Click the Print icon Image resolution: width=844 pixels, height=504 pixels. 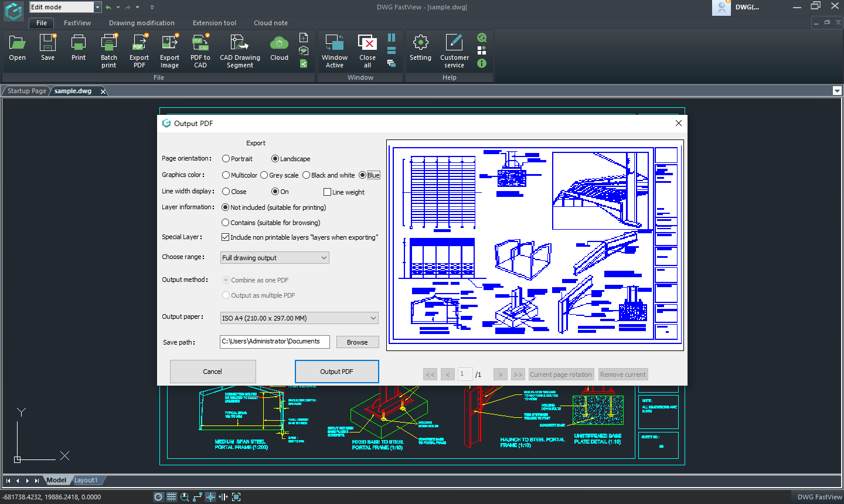point(79,43)
